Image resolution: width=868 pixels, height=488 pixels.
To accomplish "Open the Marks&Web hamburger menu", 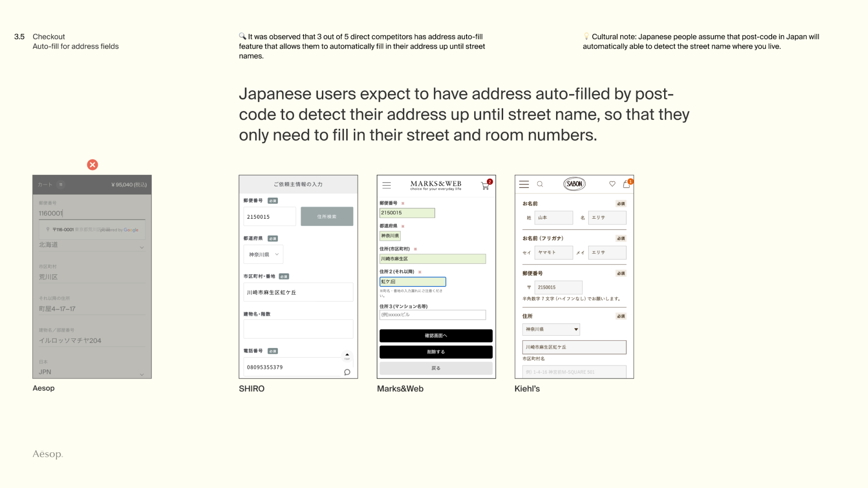I will tap(387, 185).
